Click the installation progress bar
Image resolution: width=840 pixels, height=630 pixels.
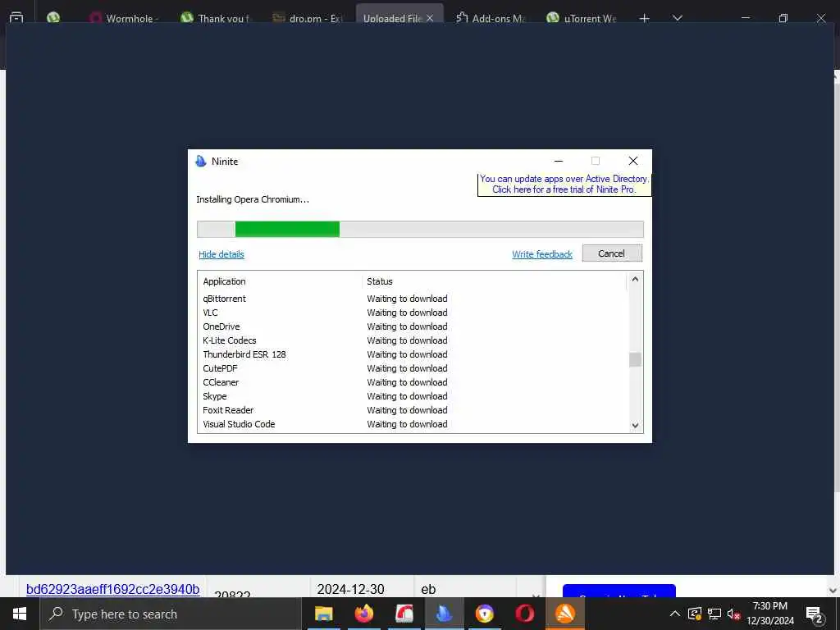point(420,229)
